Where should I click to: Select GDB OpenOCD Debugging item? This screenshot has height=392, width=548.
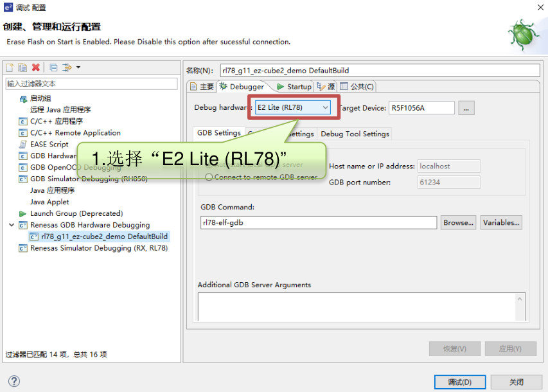click(76, 168)
